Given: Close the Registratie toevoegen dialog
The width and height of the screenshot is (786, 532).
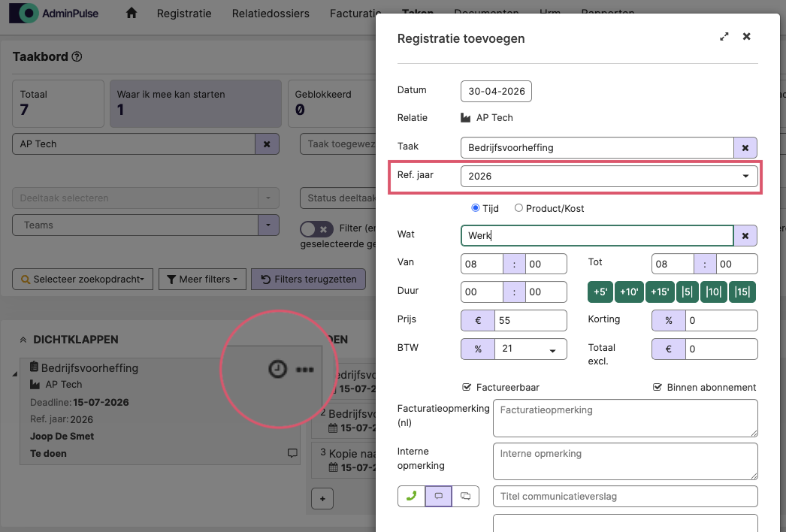Looking at the screenshot, I should [x=746, y=37].
